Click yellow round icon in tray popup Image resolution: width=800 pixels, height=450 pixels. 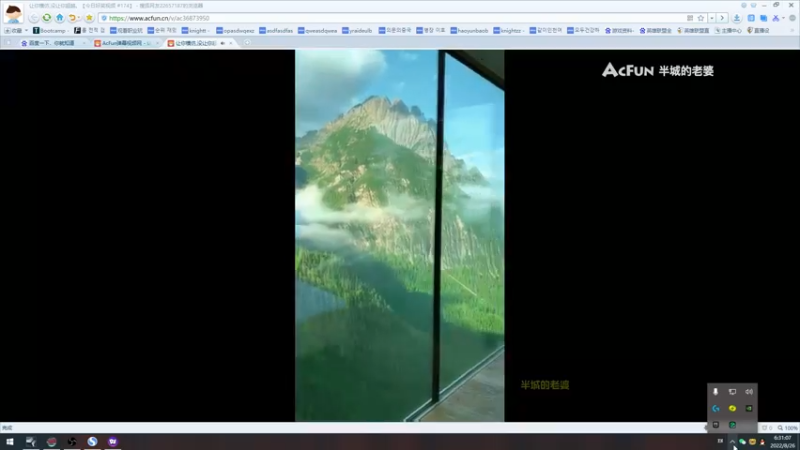point(732,408)
